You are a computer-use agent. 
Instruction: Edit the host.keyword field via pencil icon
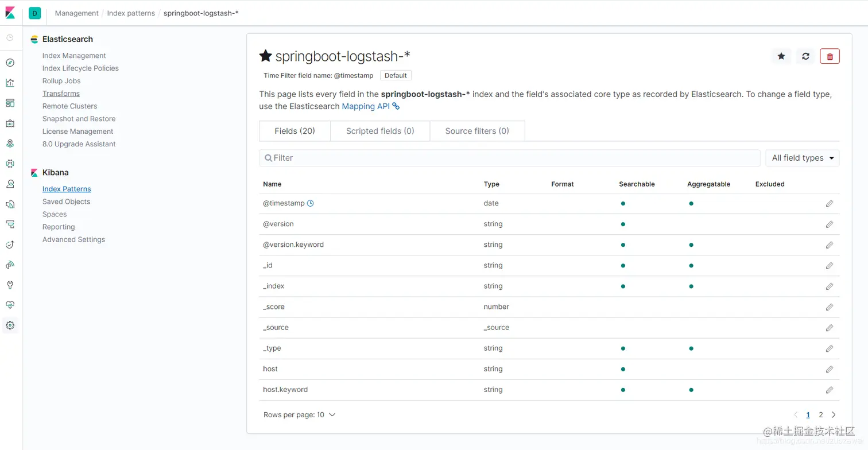click(x=830, y=390)
